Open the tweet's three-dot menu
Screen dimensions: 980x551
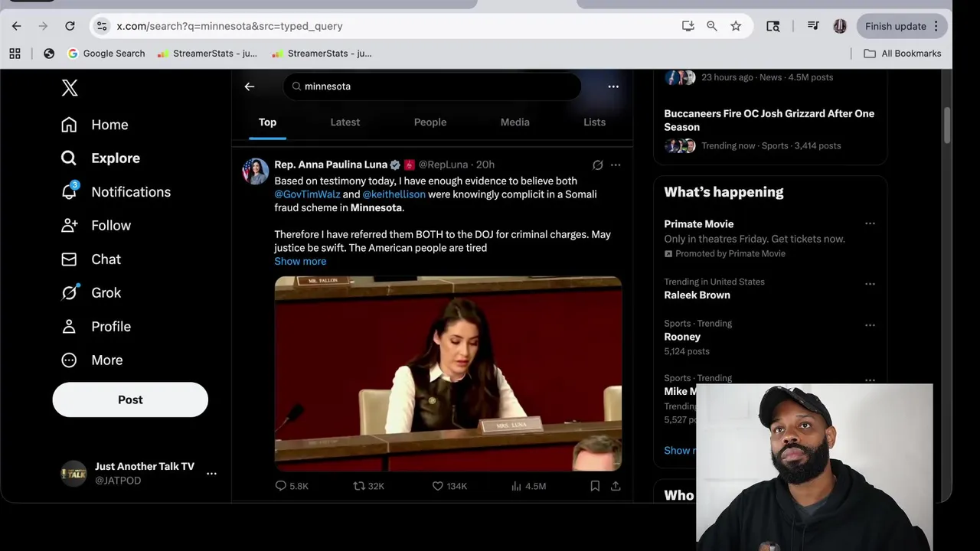[x=616, y=165]
